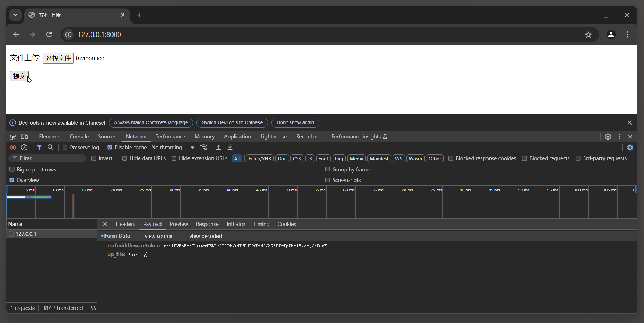Uncheck the Overview option
The height and width of the screenshot is (323, 644).
click(x=12, y=180)
